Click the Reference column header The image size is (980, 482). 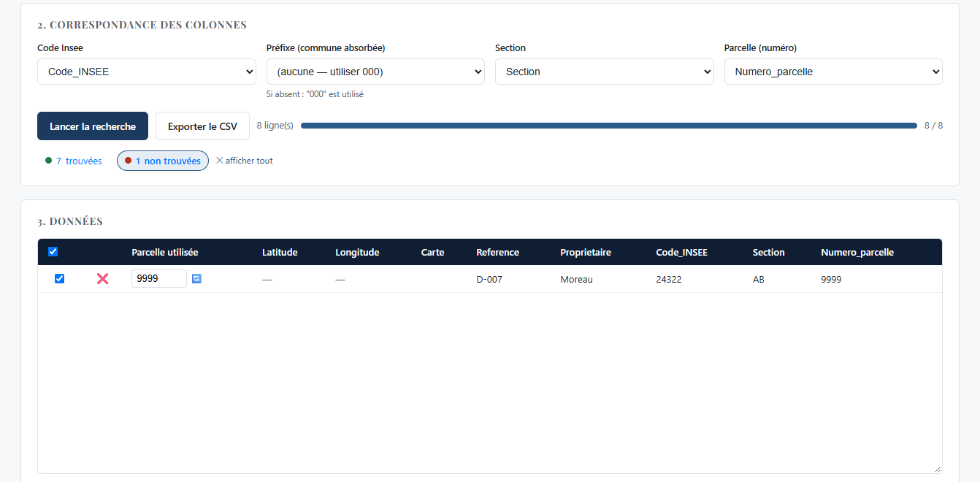497,252
